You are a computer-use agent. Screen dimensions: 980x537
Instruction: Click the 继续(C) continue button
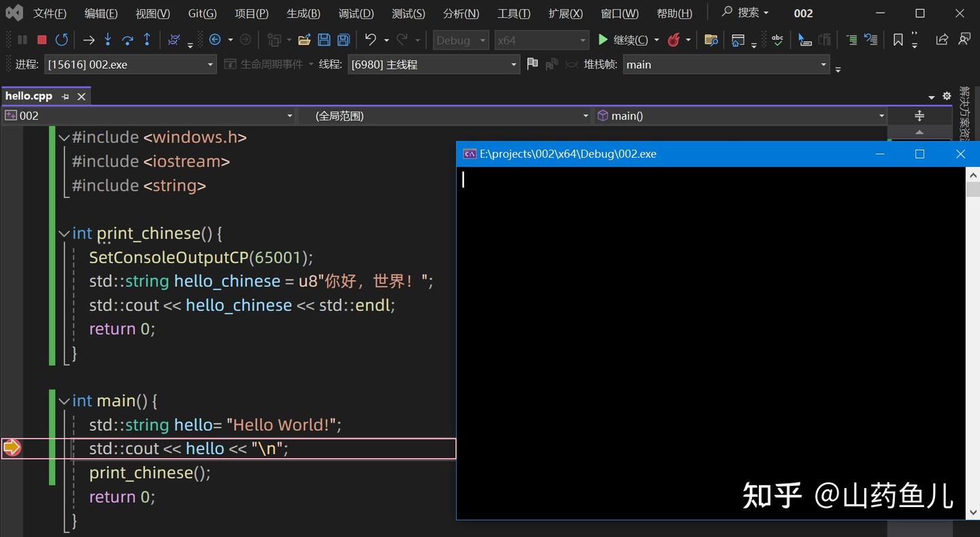[x=623, y=40]
